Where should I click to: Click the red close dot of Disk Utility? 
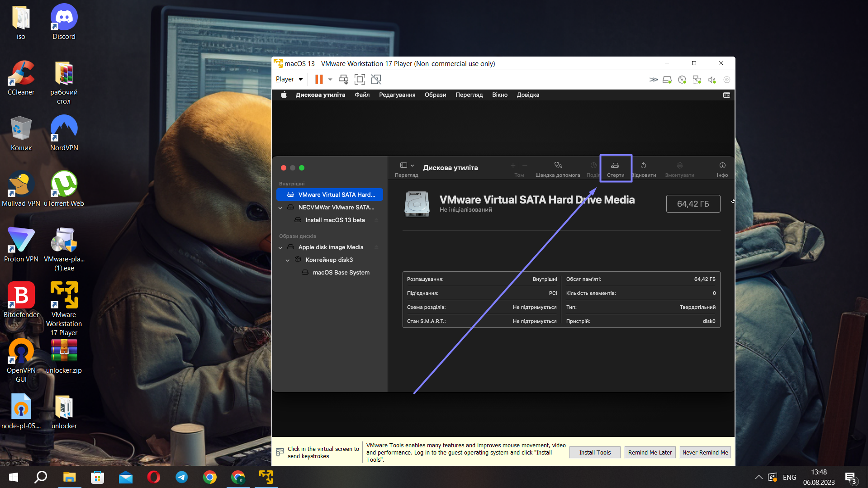click(284, 168)
